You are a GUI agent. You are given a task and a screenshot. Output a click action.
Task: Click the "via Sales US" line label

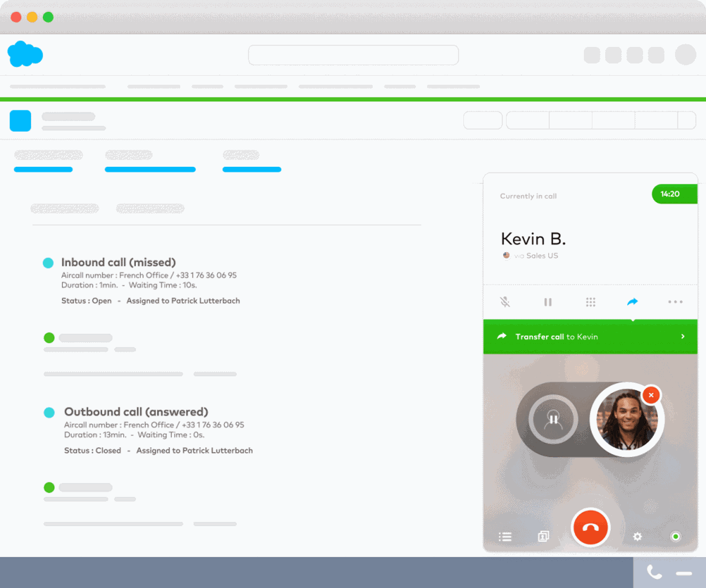(x=536, y=256)
